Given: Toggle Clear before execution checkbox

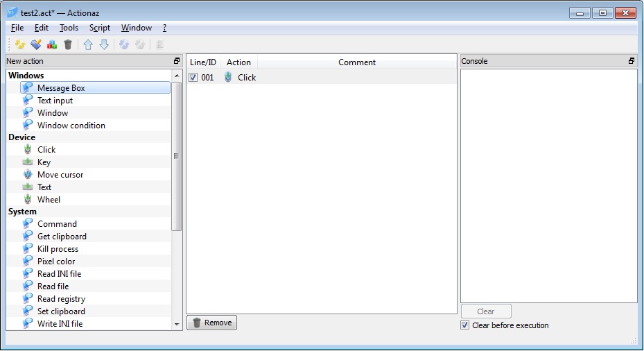Looking at the screenshot, I should [x=464, y=325].
